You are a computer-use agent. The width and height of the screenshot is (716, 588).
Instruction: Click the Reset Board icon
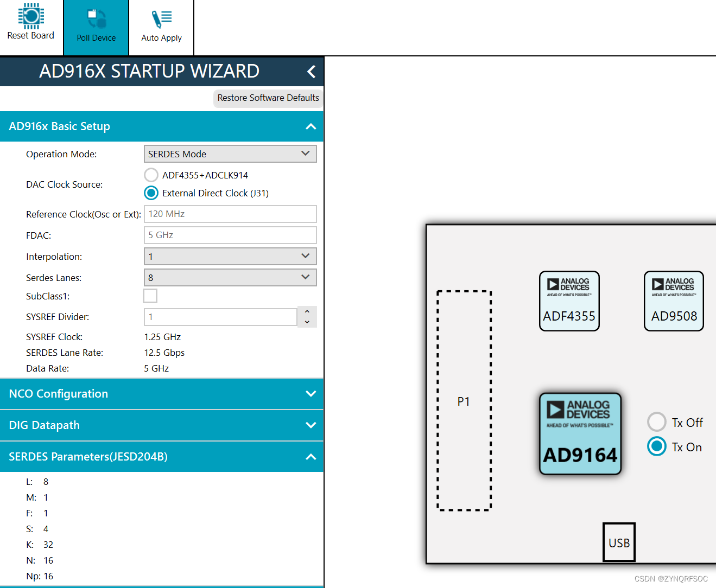[x=31, y=16]
